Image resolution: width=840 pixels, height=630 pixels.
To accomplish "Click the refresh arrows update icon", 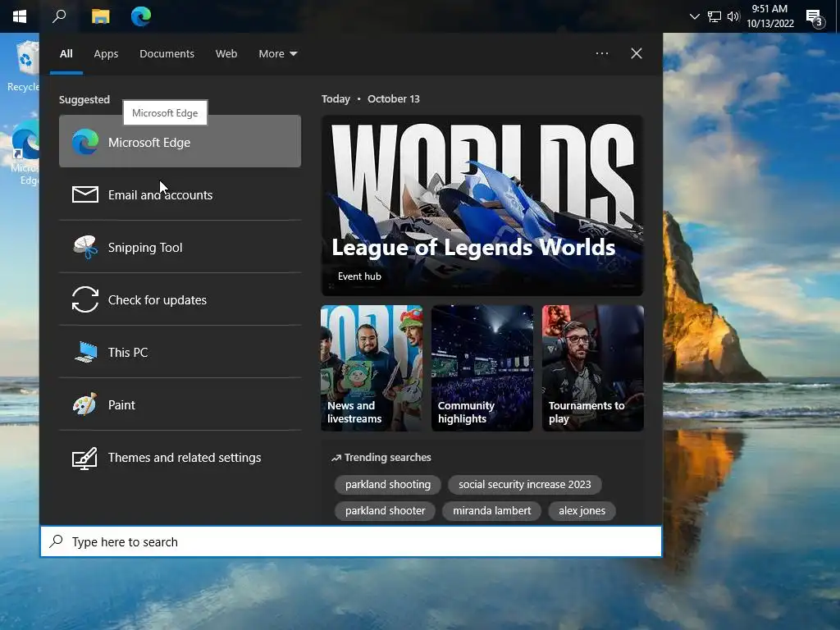I will coord(85,299).
